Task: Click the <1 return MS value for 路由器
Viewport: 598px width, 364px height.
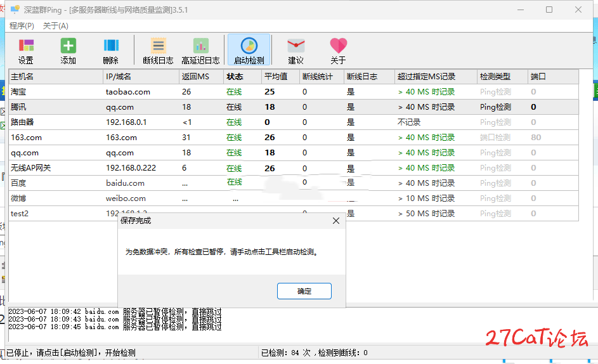Action: (187, 122)
